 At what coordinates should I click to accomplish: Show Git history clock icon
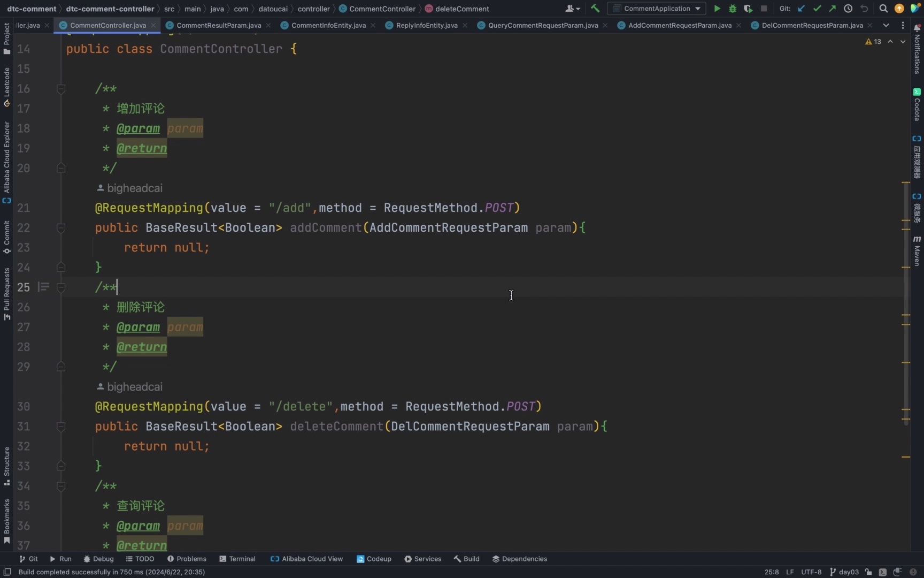pos(848,9)
